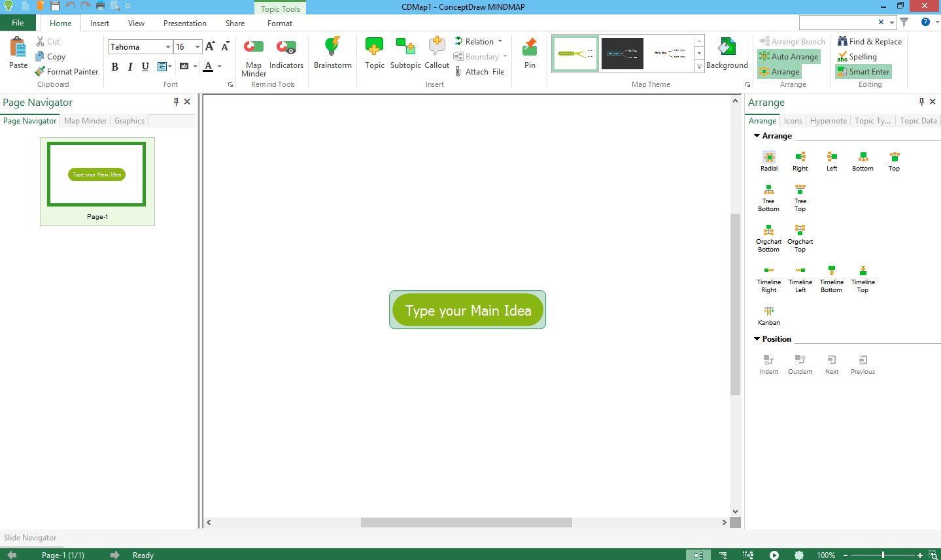The height and width of the screenshot is (560, 941).
Task: Click the horizontal canvas scrollbar
Action: (466, 522)
